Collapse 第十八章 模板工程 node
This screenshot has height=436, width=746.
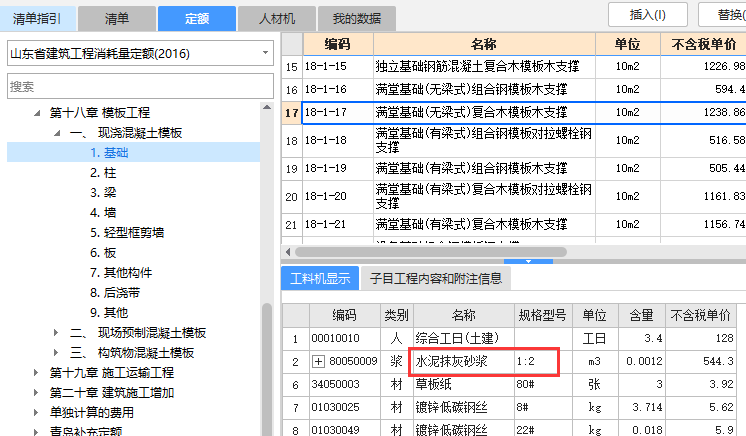coord(37,113)
